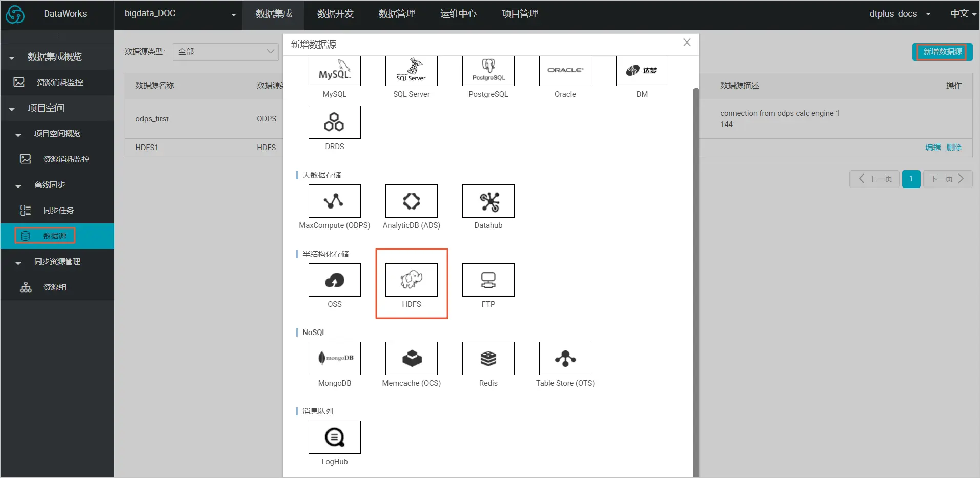
Task: Click the 新增数据源 dialog title
Action: coord(314,45)
